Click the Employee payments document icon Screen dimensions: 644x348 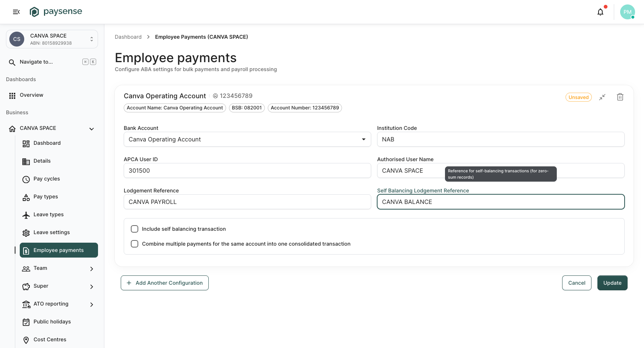pyautogui.click(x=26, y=251)
